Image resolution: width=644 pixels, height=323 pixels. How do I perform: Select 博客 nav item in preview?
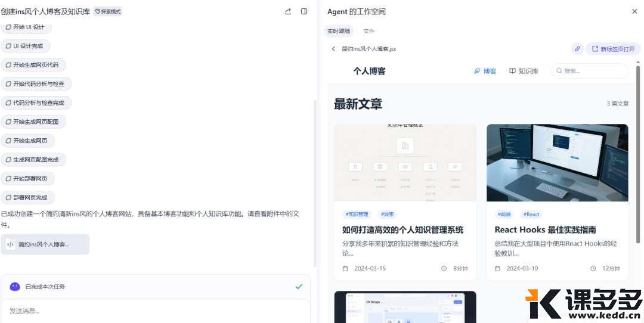[x=485, y=71]
